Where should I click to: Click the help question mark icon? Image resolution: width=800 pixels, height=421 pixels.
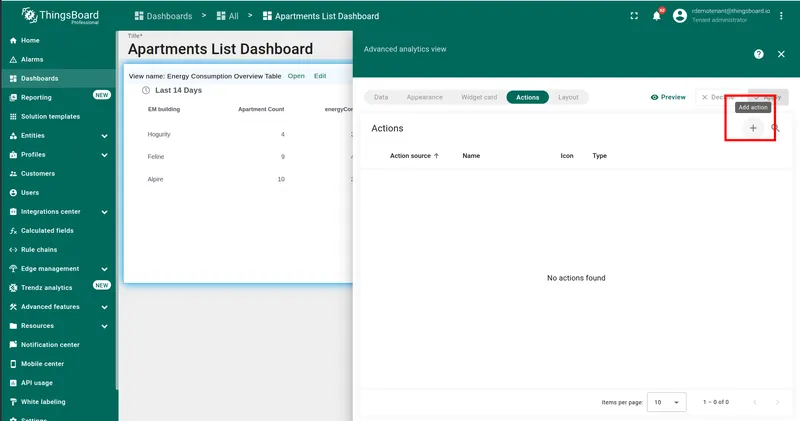click(x=759, y=54)
